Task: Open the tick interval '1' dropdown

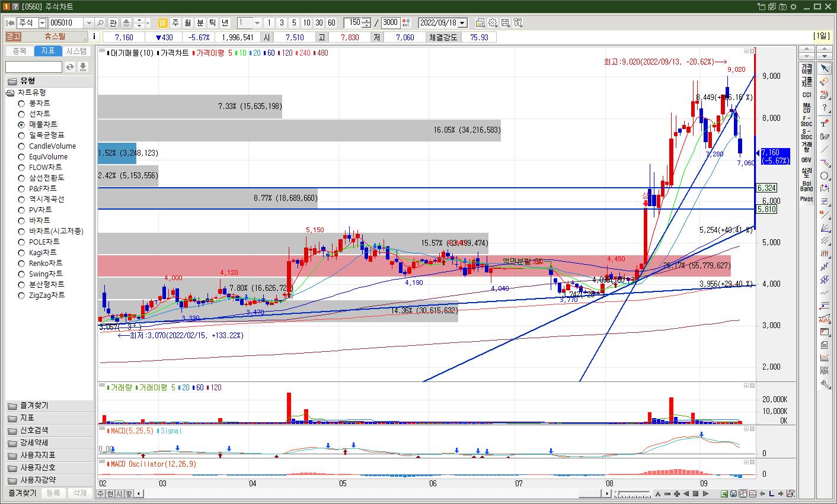Action: pyautogui.click(x=257, y=23)
